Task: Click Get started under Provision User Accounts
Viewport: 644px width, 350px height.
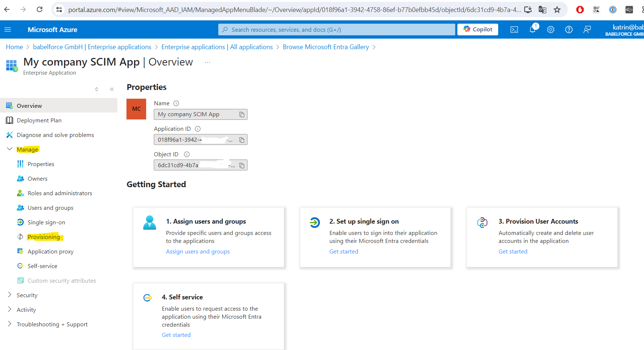Action: pyautogui.click(x=513, y=252)
